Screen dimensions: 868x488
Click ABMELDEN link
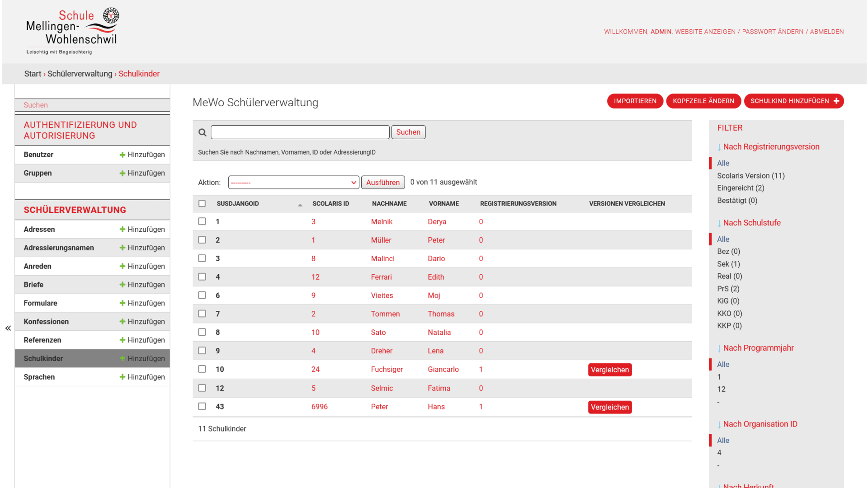tap(826, 32)
